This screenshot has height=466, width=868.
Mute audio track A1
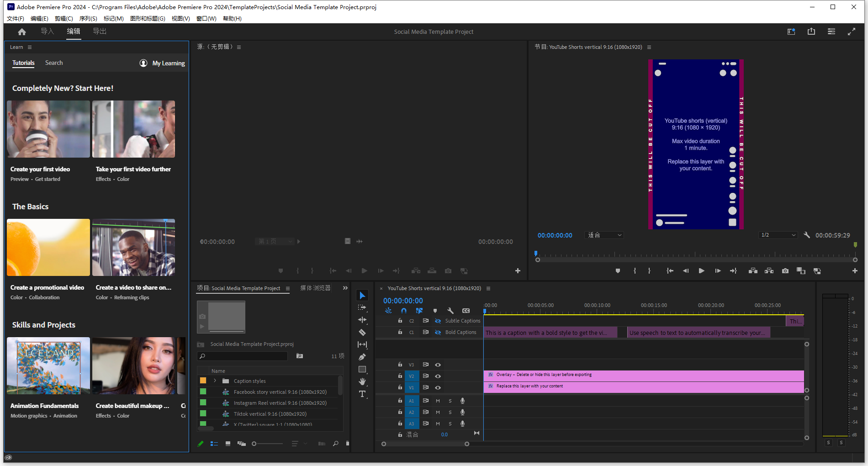(x=438, y=401)
